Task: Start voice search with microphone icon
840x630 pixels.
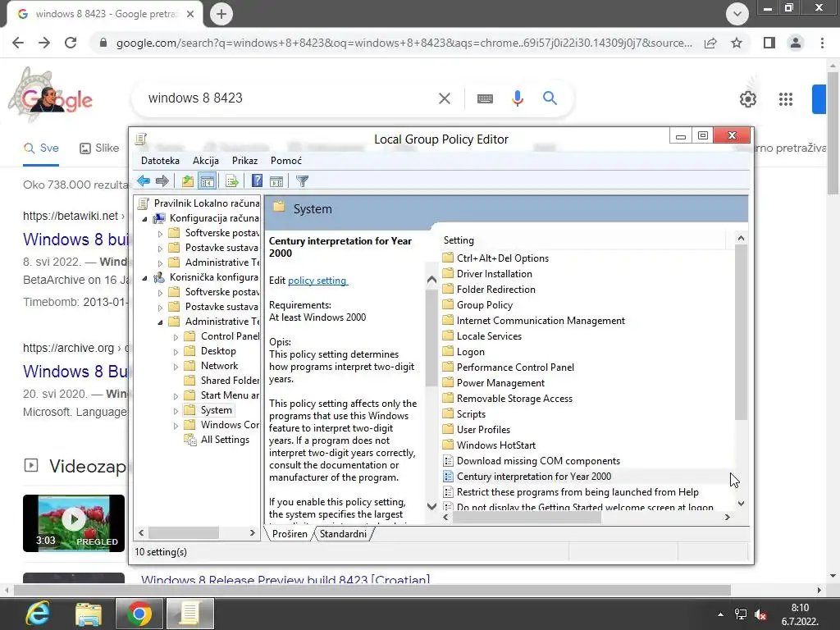Action: click(517, 98)
